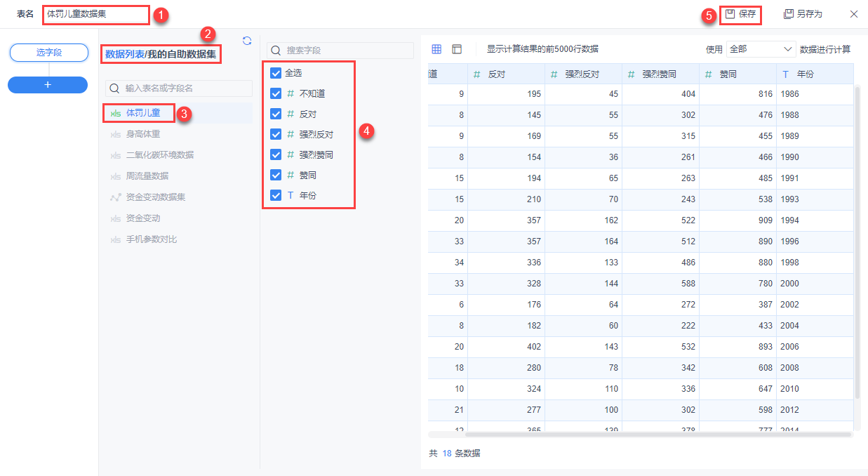Click the xls icon beside 二氧化碳环境数据

116,155
